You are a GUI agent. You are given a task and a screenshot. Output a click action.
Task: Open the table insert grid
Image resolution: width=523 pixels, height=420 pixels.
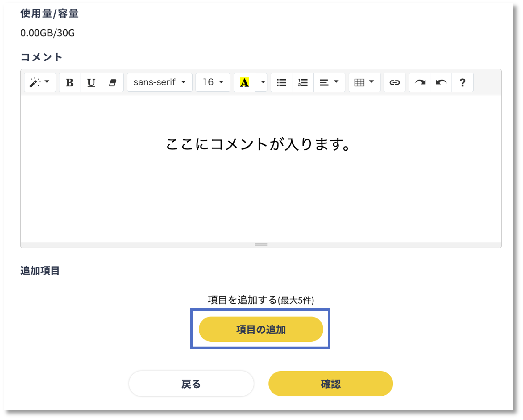click(x=364, y=82)
